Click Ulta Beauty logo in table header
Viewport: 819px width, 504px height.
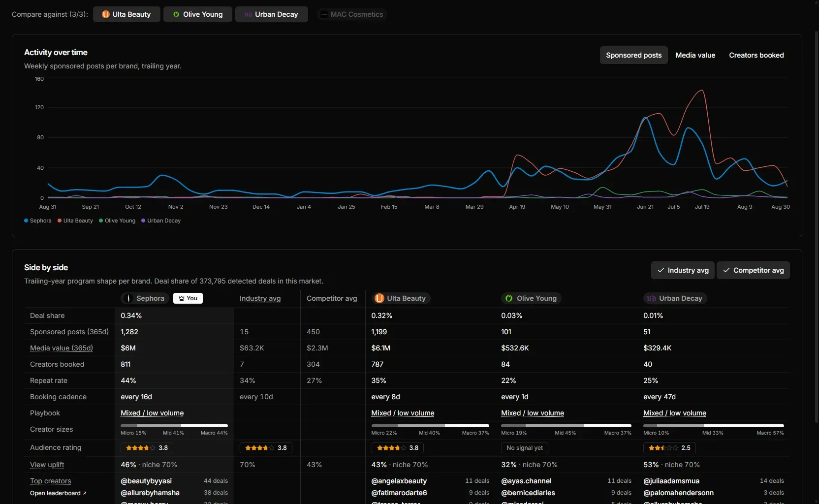pos(379,298)
